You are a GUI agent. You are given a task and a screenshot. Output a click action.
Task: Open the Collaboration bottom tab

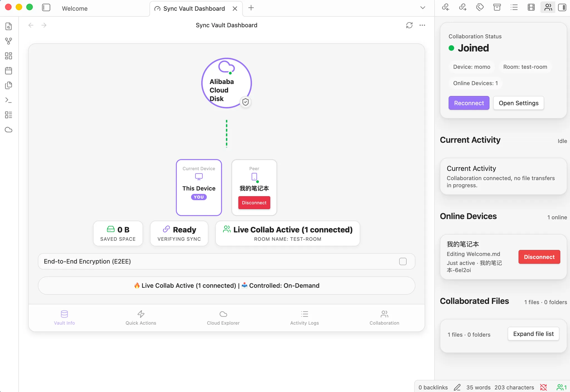point(384,318)
